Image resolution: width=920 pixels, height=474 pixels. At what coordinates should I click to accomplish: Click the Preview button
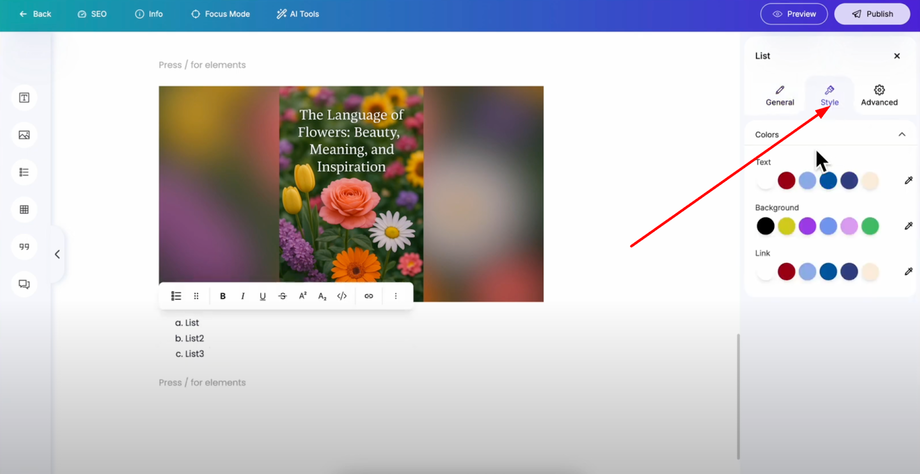794,14
